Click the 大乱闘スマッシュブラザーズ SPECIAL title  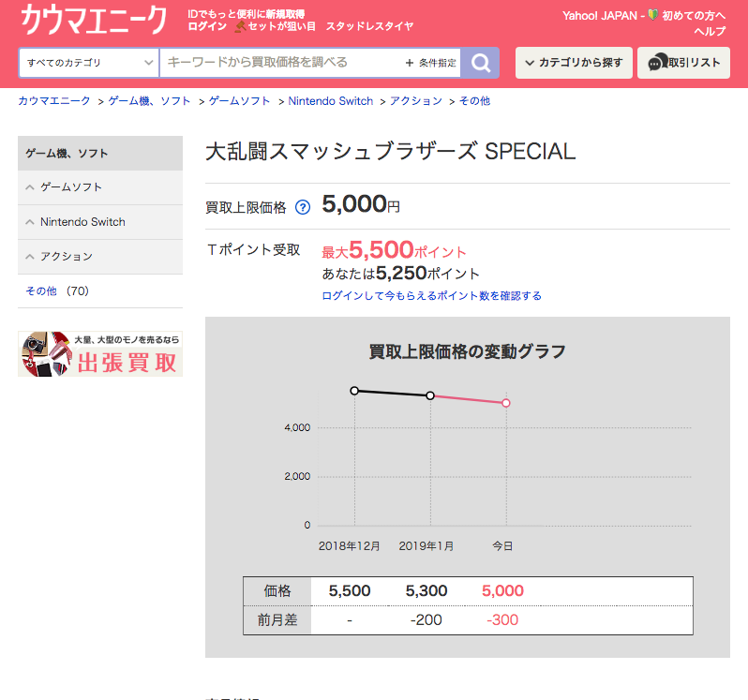click(x=391, y=152)
